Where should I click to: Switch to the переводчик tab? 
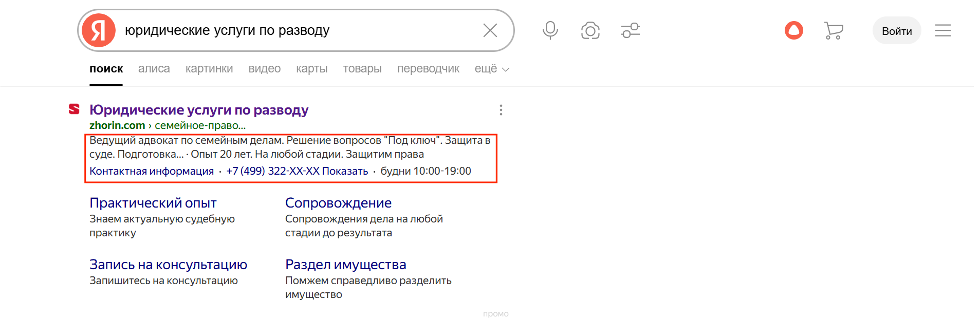tap(428, 68)
